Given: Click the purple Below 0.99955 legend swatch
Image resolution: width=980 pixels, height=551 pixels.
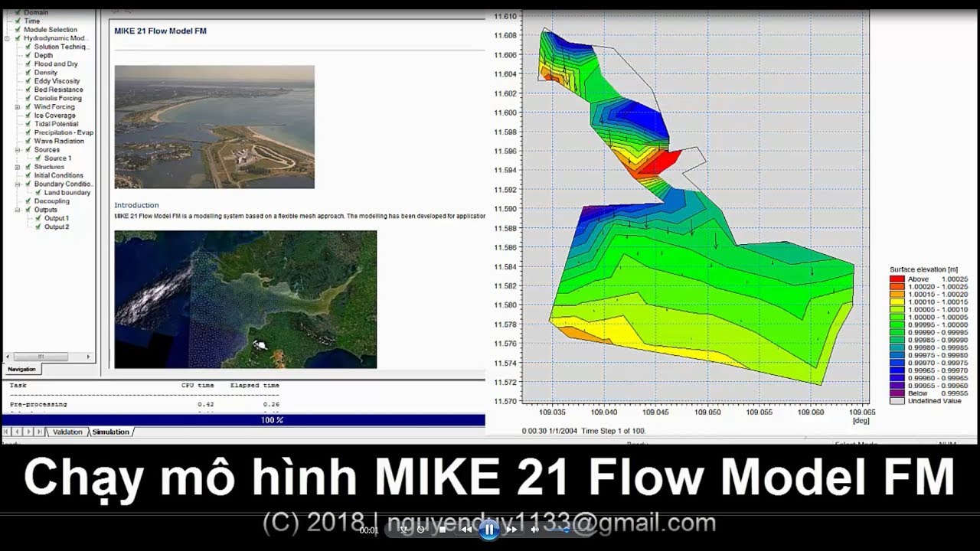Looking at the screenshot, I should coord(897,393).
